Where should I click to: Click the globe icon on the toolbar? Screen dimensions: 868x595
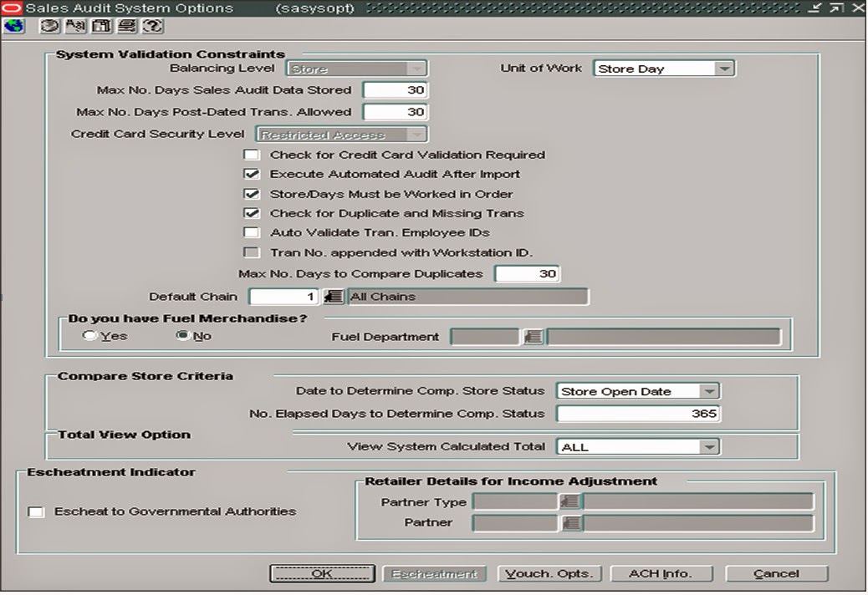(13, 26)
